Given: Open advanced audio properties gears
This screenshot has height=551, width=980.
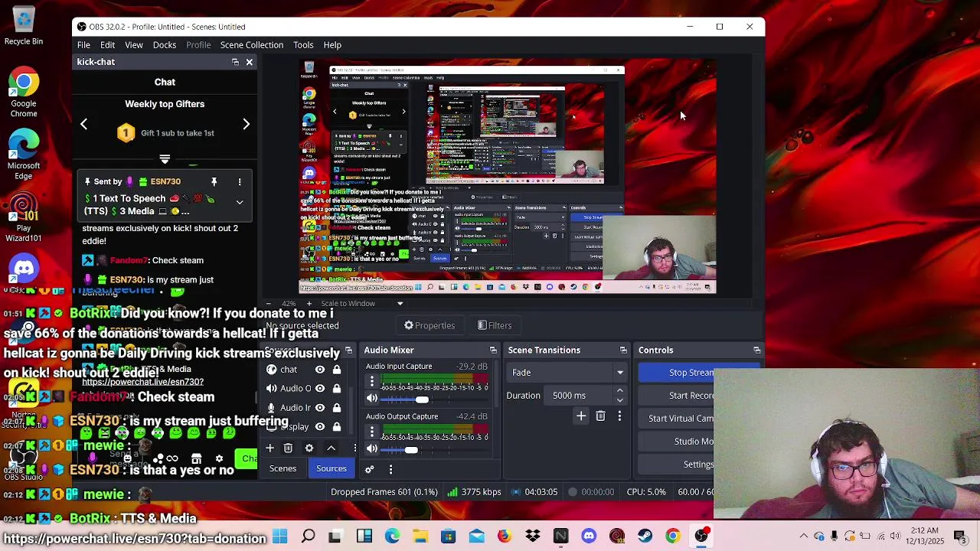Looking at the screenshot, I should click(370, 468).
